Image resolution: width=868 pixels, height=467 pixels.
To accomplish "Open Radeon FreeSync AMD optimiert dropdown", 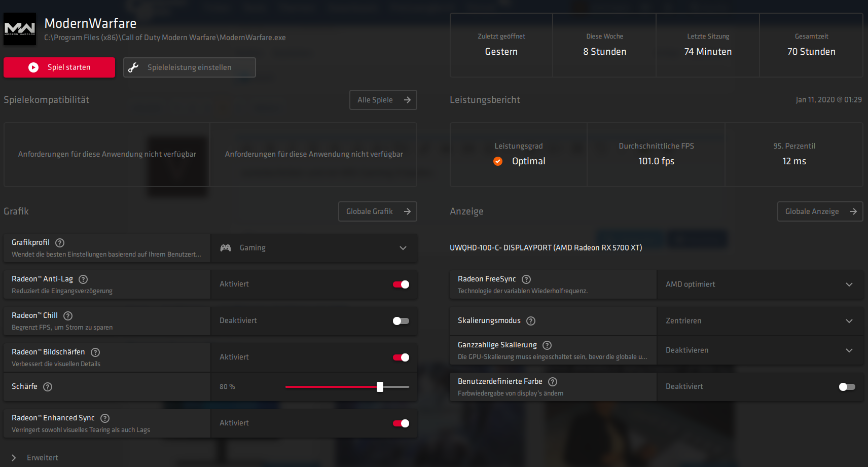I will pos(760,284).
